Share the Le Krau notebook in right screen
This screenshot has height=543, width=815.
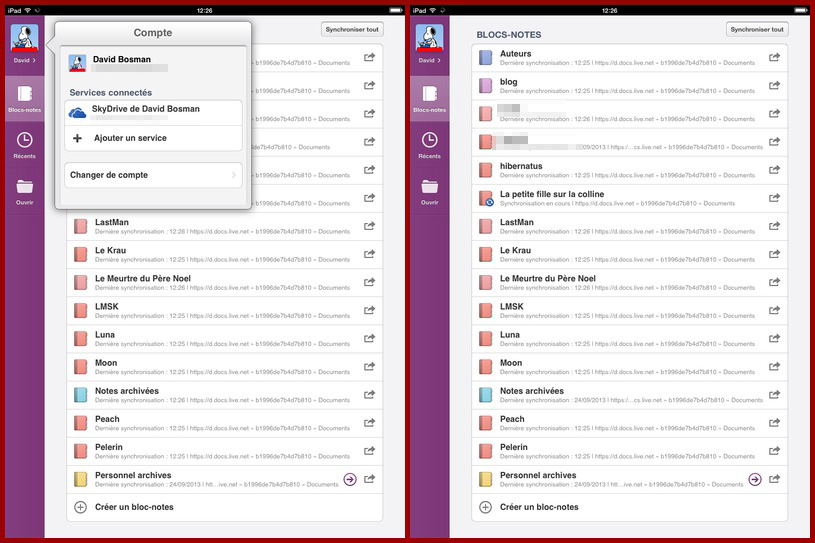coord(774,254)
